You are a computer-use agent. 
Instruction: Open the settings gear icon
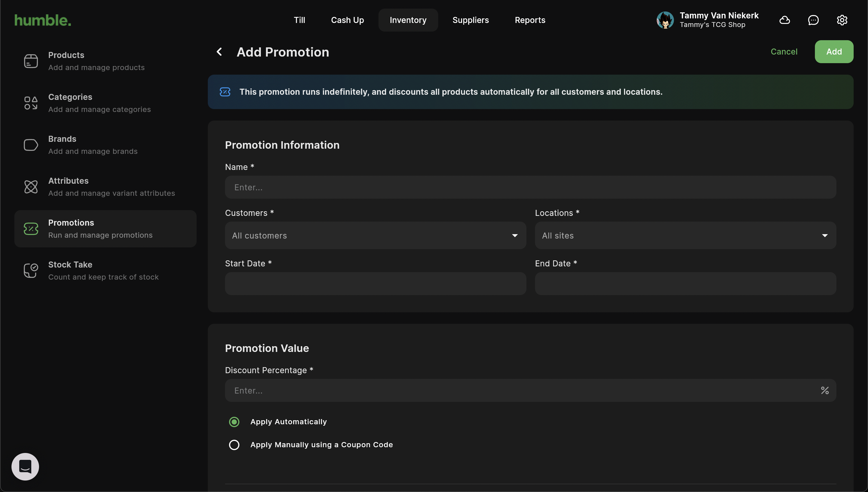(842, 20)
